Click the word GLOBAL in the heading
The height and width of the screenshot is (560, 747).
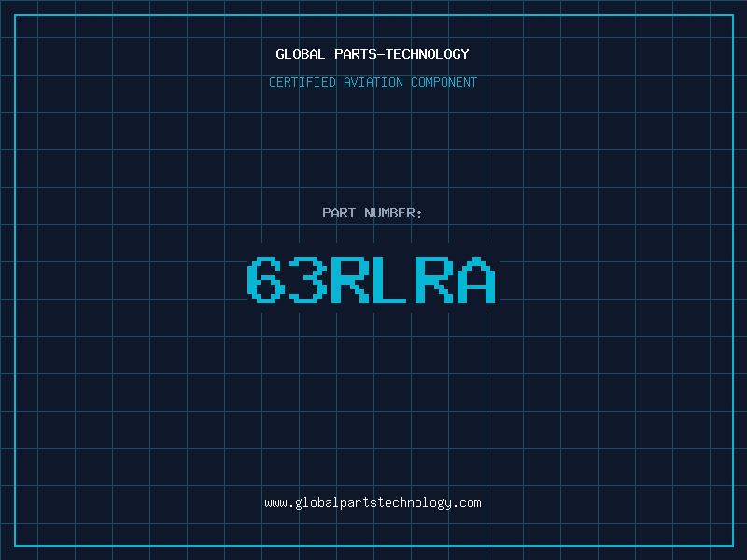tap(301, 54)
